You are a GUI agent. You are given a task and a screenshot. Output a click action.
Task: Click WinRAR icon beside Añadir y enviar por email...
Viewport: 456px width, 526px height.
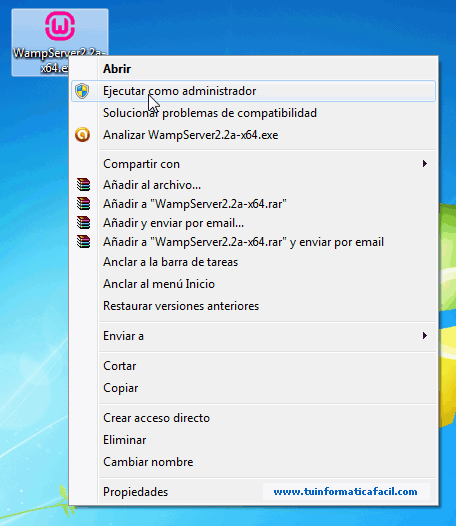coord(83,223)
